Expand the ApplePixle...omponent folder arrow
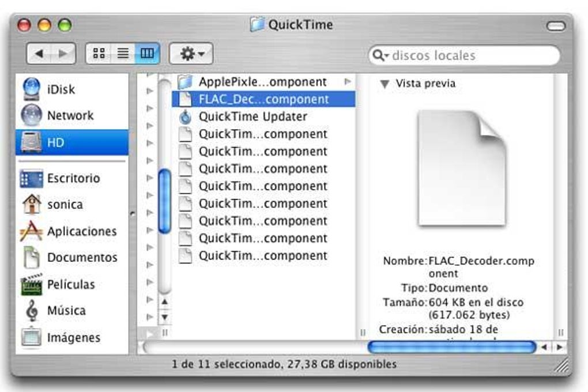The height and width of the screenshot is (392, 588). pos(348,81)
